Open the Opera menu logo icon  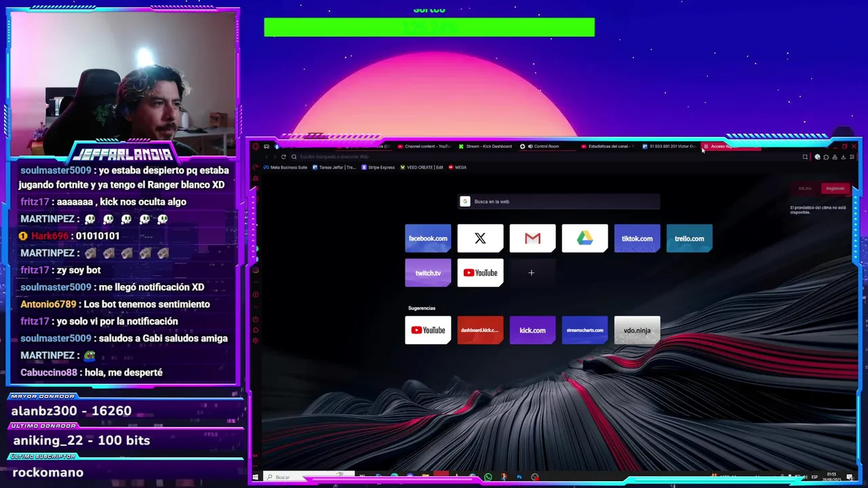click(x=256, y=146)
